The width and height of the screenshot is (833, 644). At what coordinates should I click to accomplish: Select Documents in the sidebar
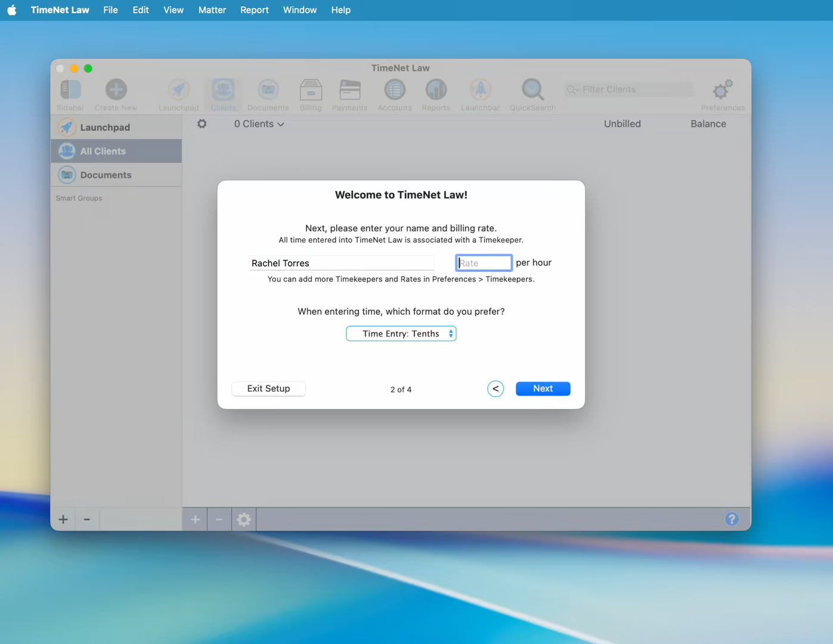(x=116, y=175)
